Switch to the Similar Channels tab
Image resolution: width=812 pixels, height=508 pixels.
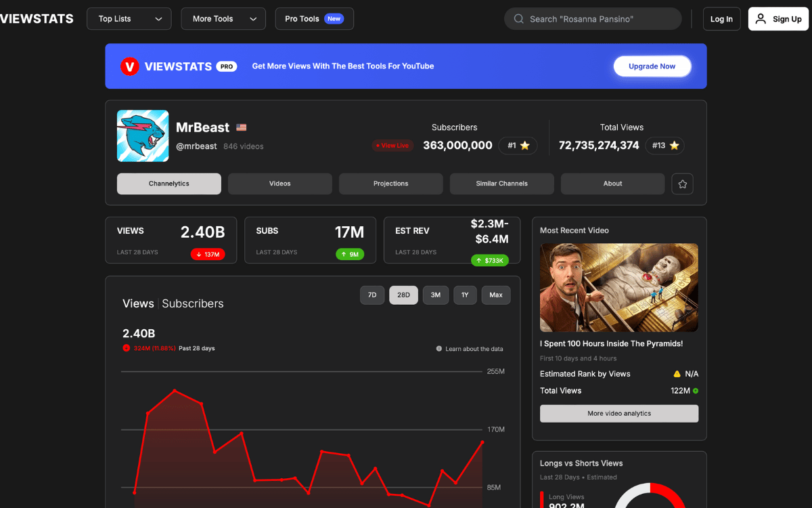click(x=502, y=184)
